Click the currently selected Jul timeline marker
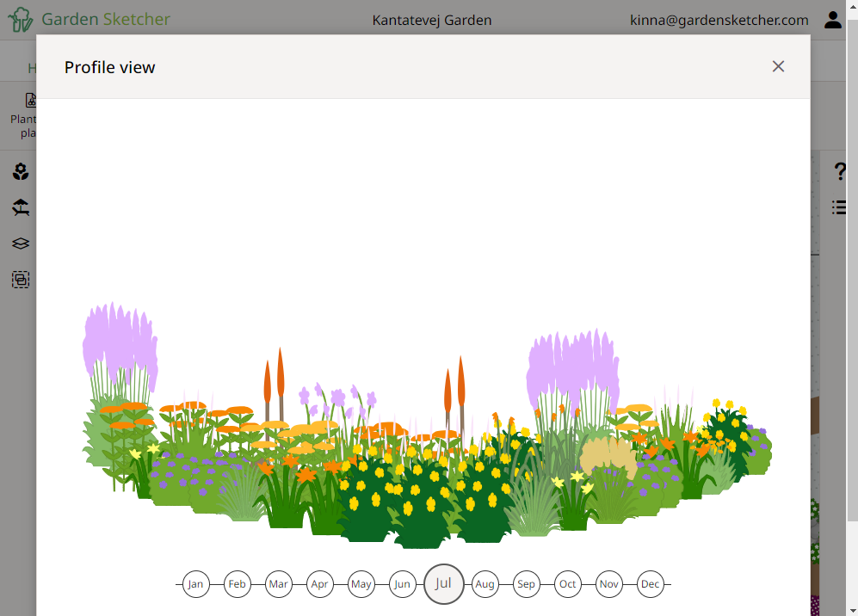Image resolution: width=858 pixels, height=616 pixels. [444, 583]
